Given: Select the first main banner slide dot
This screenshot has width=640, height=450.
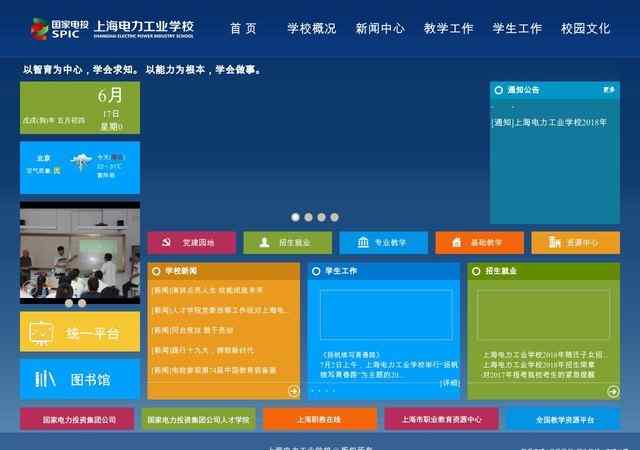Looking at the screenshot, I should [296, 217].
